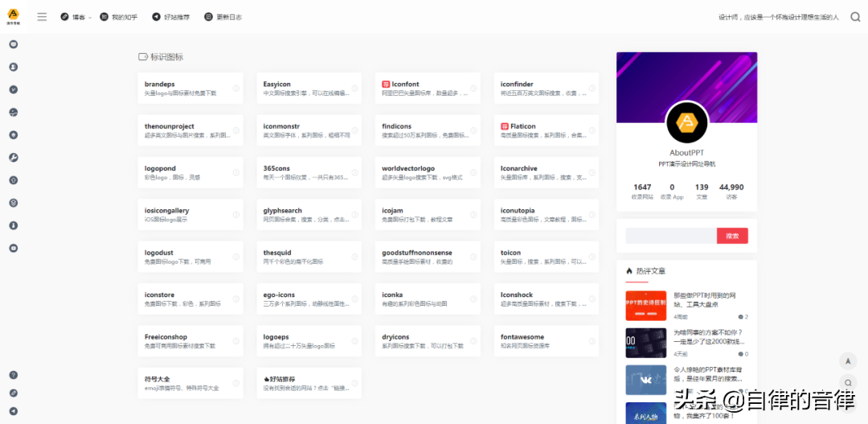Open the video play icon in the left sidebar
This screenshot has height=424, width=868.
click(14, 249)
